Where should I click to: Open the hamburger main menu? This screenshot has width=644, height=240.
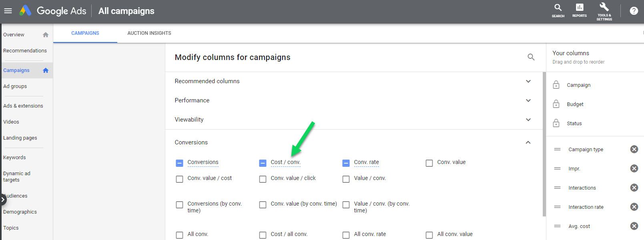8,11
